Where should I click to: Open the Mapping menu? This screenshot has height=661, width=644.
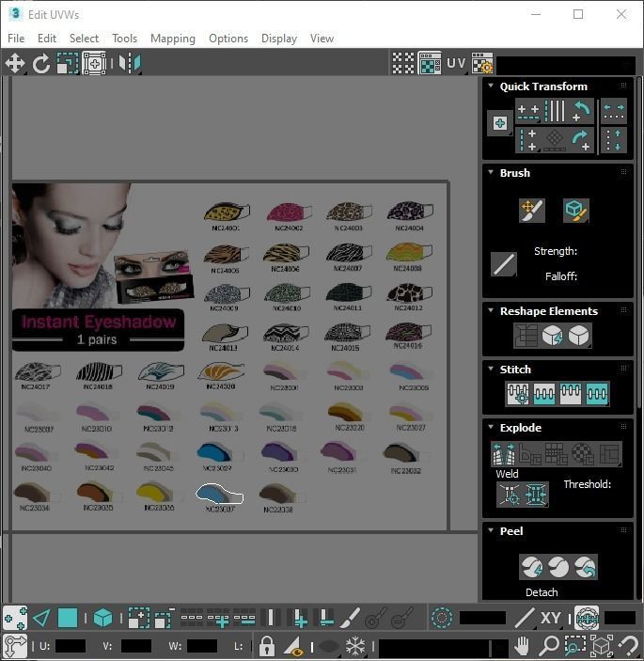(x=173, y=39)
